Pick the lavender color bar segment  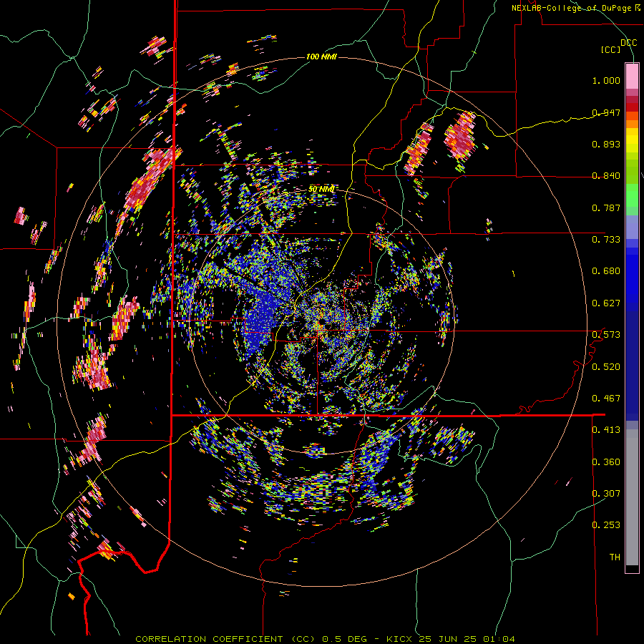tap(632, 227)
